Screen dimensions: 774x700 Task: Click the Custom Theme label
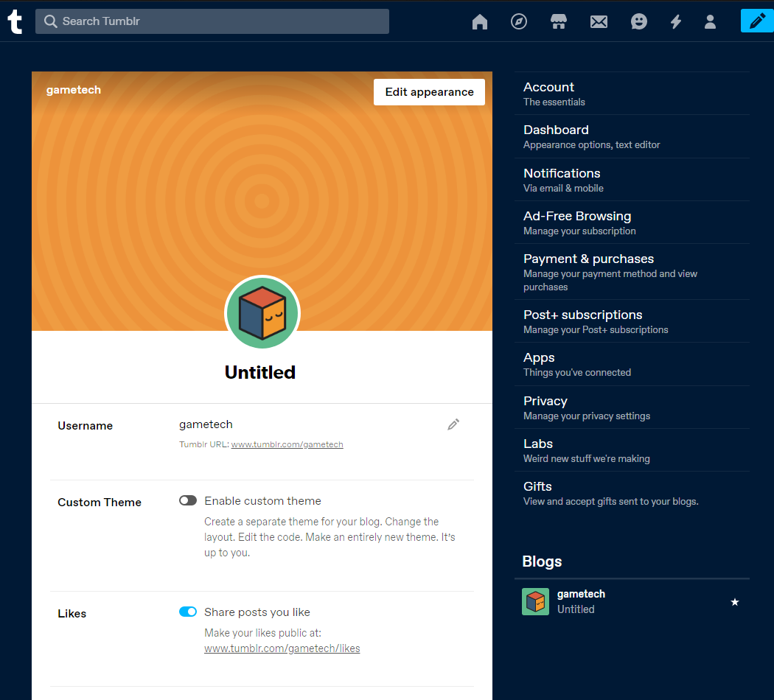100,503
